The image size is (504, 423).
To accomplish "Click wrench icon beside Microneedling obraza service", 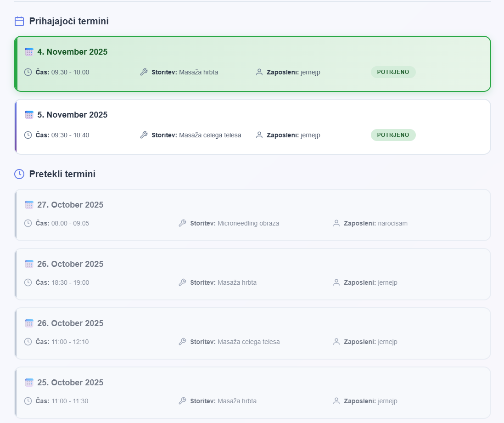I will click(182, 223).
